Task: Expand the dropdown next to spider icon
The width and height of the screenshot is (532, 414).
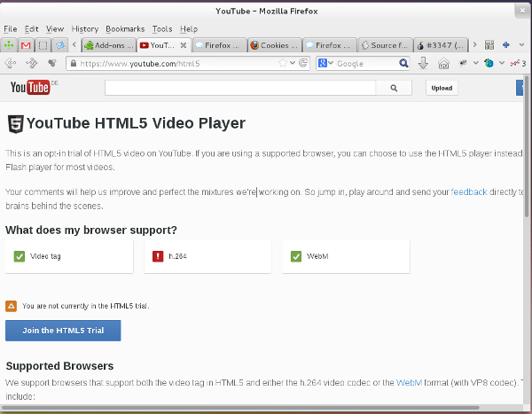Action: pyautogui.click(x=475, y=63)
